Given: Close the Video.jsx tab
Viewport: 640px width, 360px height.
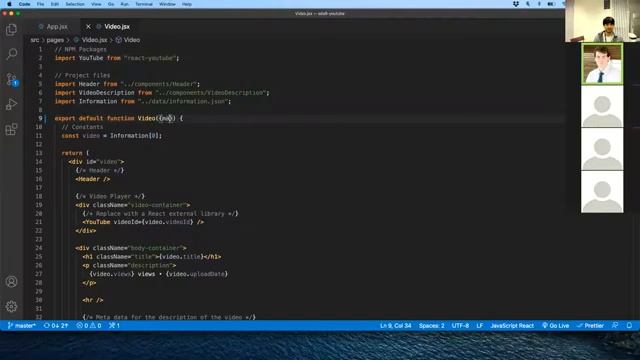Looking at the screenshot, I should (x=88, y=27).
